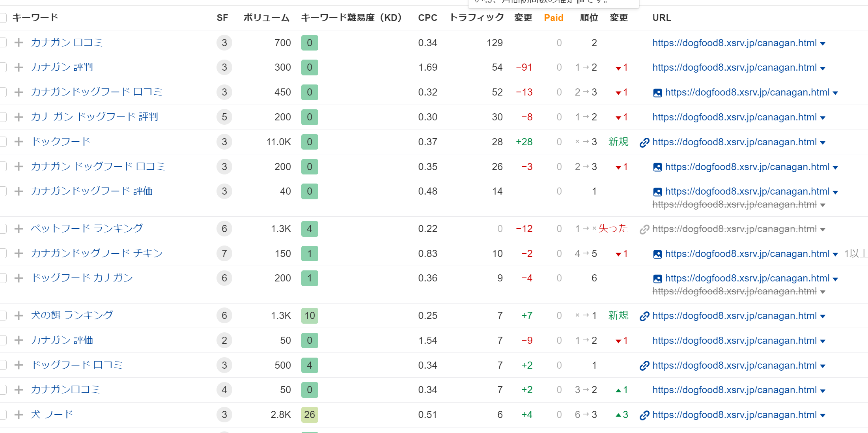Click KD badge 26 in 犬 フード row
868x433 pixels.
click(x=309, y=415)
